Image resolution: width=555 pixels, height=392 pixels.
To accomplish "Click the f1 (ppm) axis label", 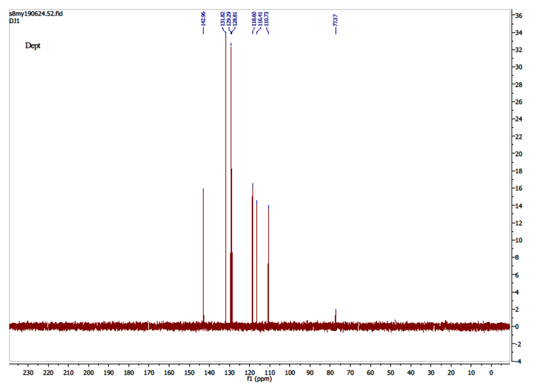I will pos(260,379).
